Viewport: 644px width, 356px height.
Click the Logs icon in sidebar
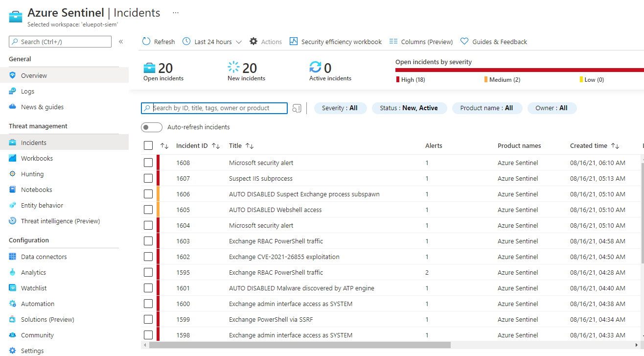click(13, 91)
